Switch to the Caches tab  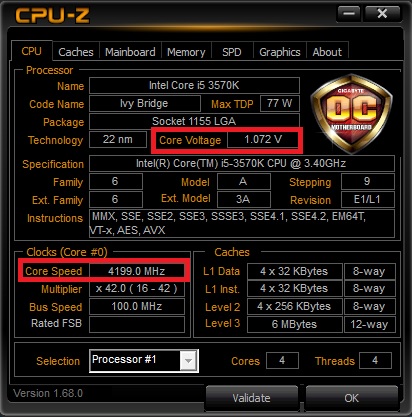click(76, 52)
